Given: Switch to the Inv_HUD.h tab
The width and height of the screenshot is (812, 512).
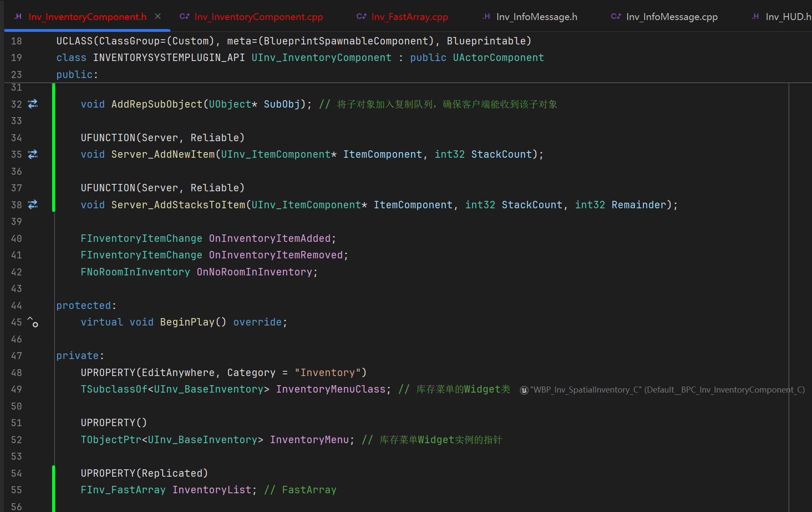Looking at the screenshot, I should coord(788,17).
